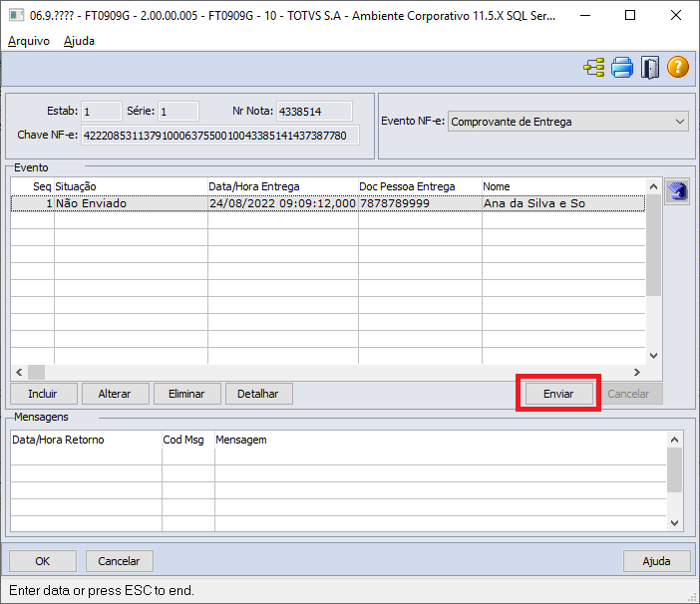This screenshot has height=604, width=700.
Task: Click the Incluir button
Action: point(43,394)
